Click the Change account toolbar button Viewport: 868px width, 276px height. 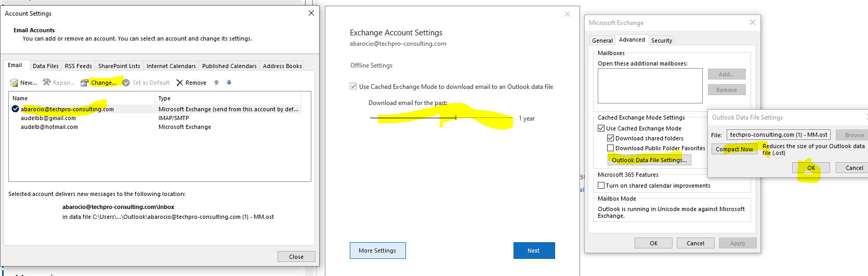pyautogui.click(x=99, y=83)
